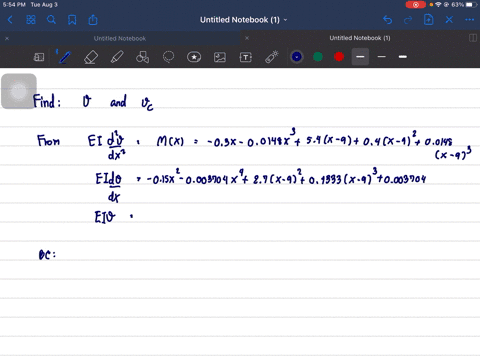Select the Pen tool
Screen dimensions: 480x360
(65, 57)
